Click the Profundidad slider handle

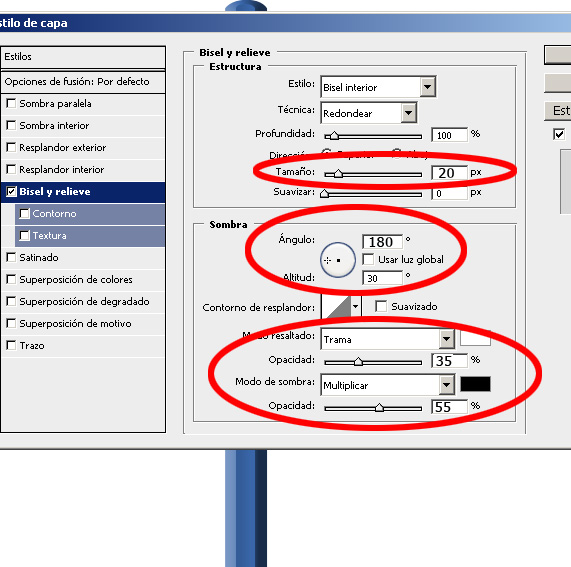pos(334,137)
